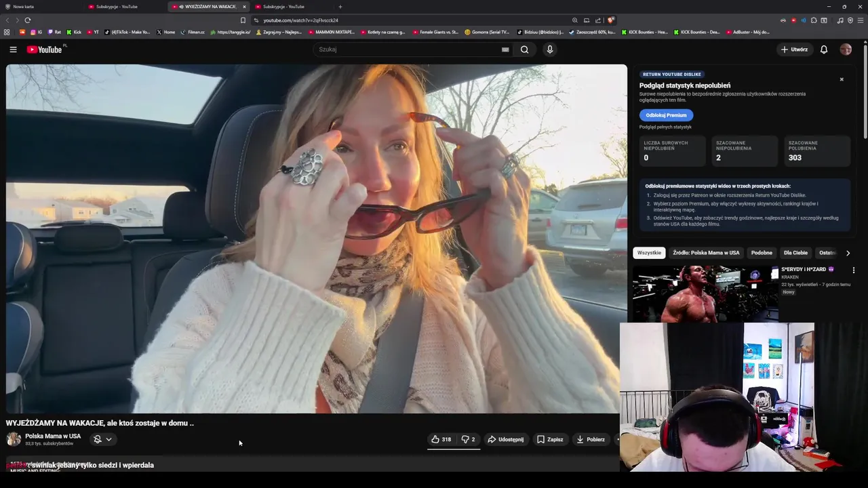Click Udostępnij to share the video

pos(506,439)
